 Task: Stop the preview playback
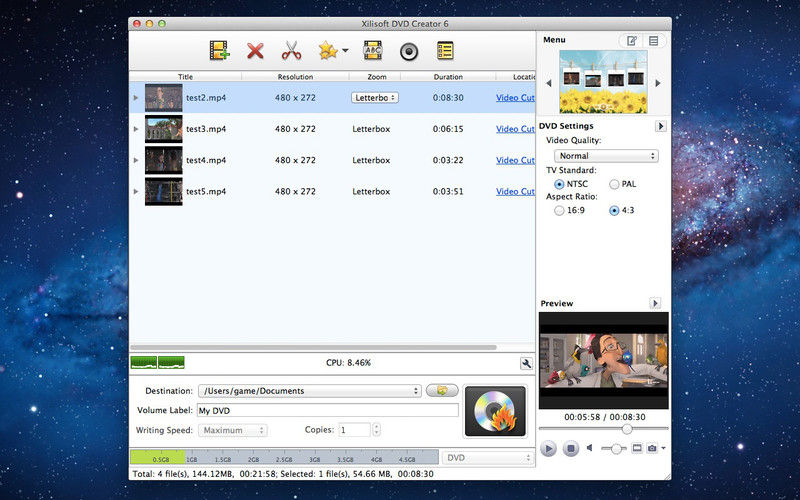tap(570, 448)
